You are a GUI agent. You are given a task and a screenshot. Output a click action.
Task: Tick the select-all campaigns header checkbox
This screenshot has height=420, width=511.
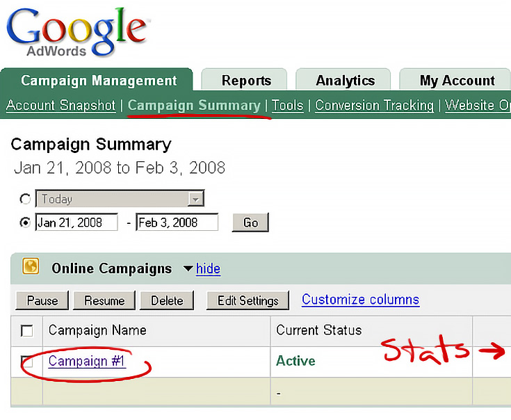26,331
